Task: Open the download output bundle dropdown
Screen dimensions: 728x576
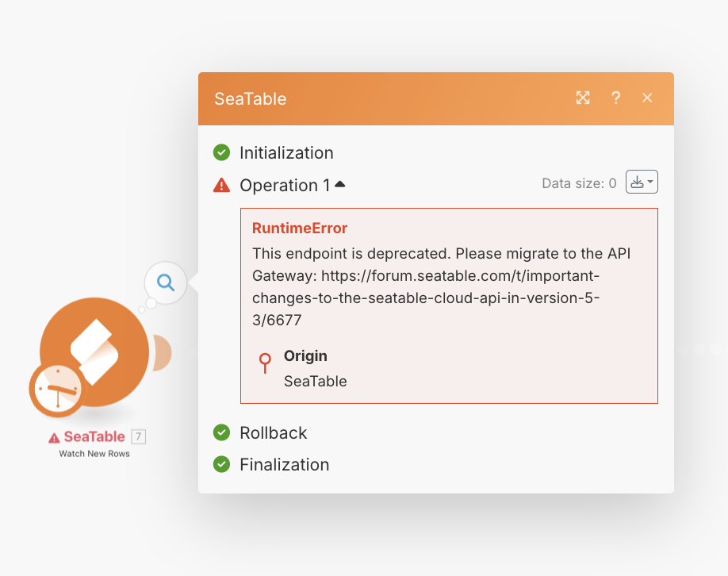Action: (642, 182)
